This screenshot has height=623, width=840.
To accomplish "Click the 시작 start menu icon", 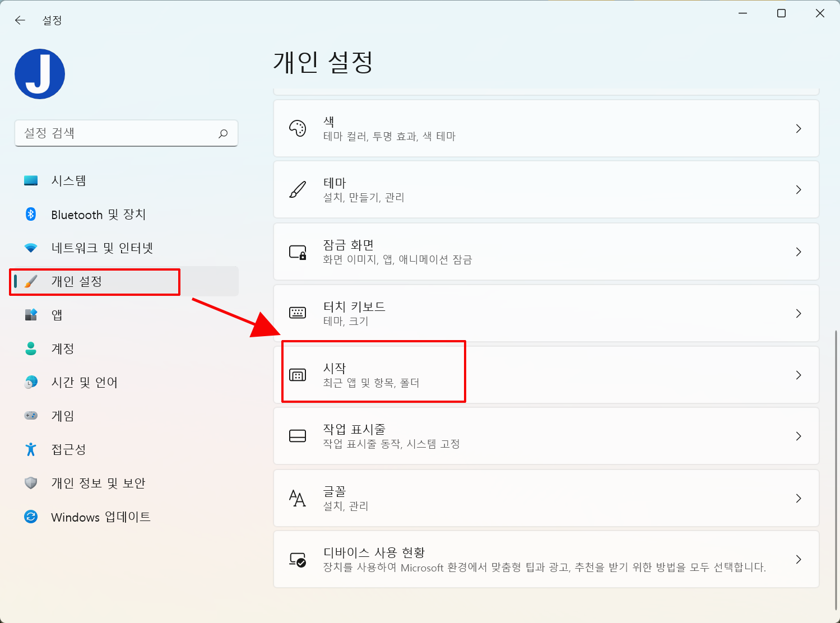I will coord(298,375).
